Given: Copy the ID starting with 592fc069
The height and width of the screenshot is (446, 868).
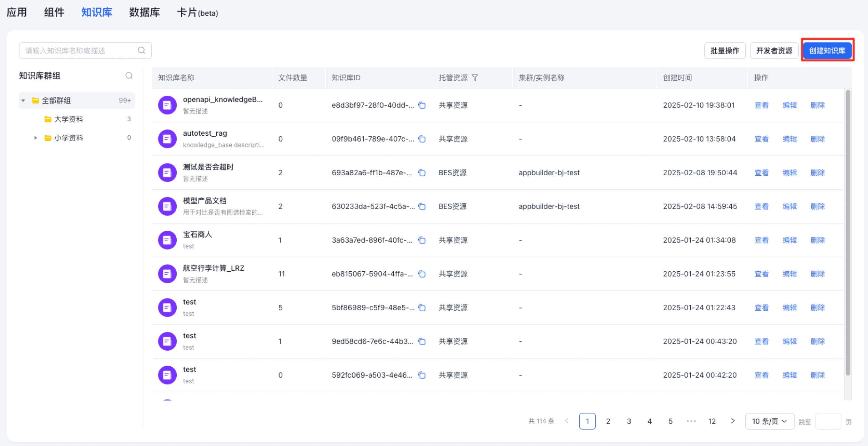Looking at the screenshot, I should click(422, 375).
